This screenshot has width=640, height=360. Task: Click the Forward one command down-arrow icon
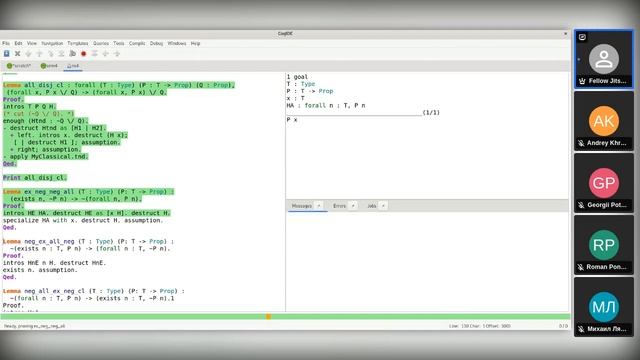click(29, 53)
